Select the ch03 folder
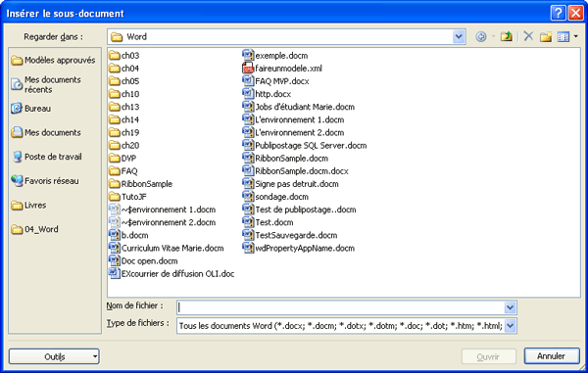Screen dimensions: 588x373 124,56
